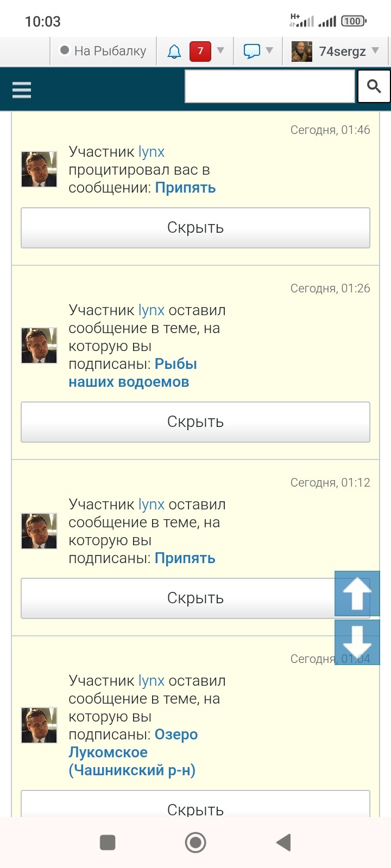The image size is (391, 868).
Task: Expand the notifications dropdown arrow
Action: [x=220, y=51]
